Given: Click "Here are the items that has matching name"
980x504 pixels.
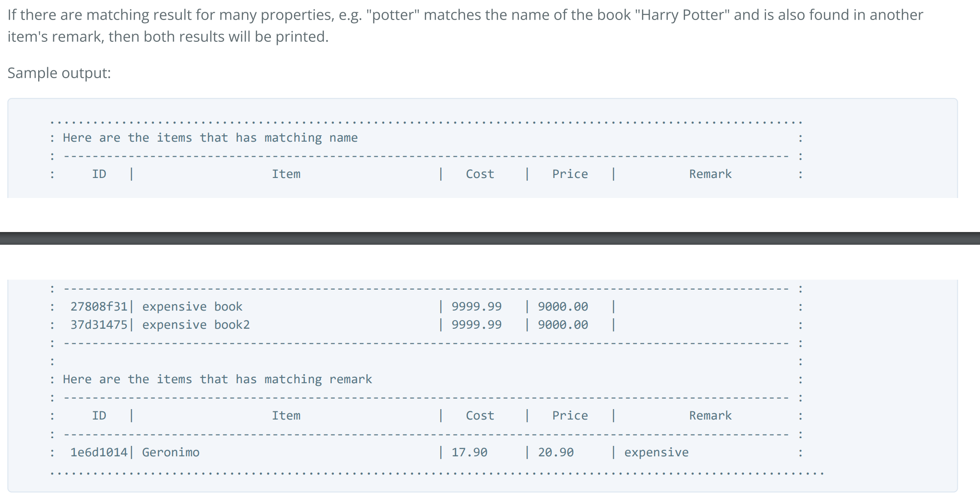Looking at the screenshot, I should [210, 138].
